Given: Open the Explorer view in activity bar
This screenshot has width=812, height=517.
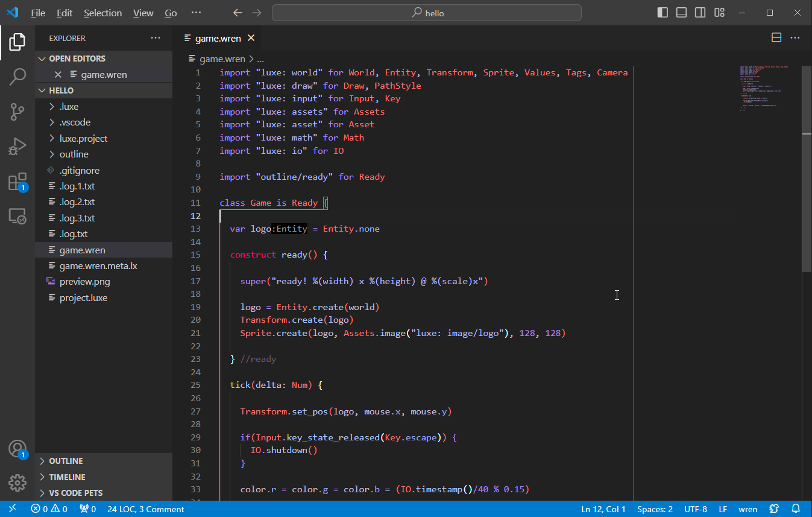Looking at the screenshot, I should click(x=17, y=42).
